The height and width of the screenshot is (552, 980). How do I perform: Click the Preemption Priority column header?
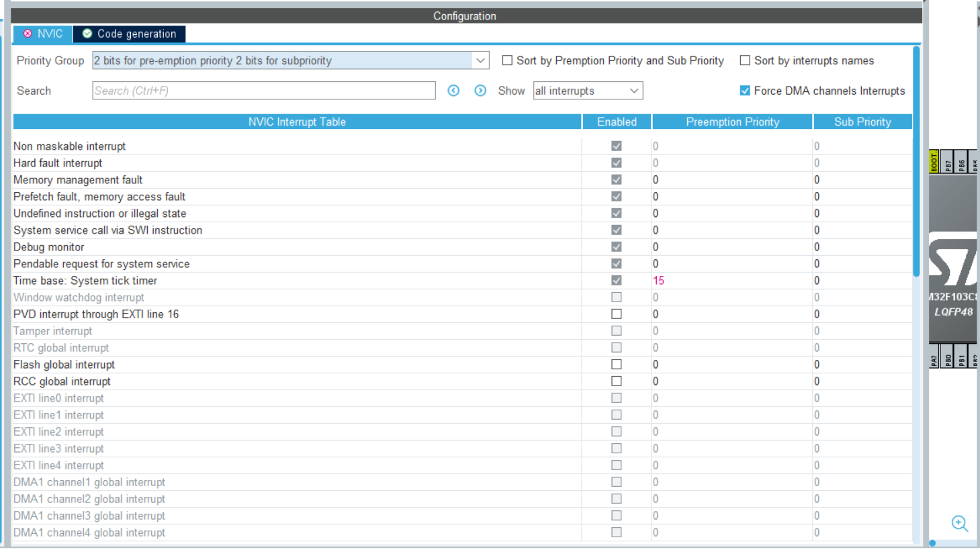click(x=732, y=122)
